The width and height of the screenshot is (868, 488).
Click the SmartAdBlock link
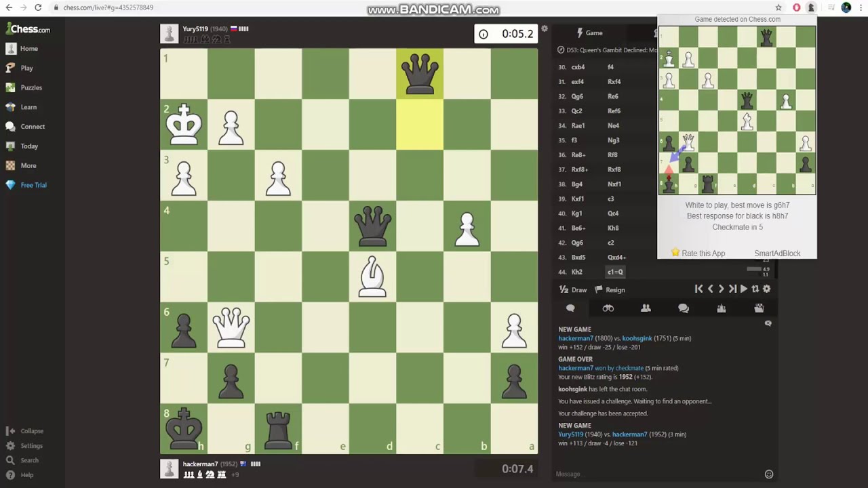coord(777,253)
